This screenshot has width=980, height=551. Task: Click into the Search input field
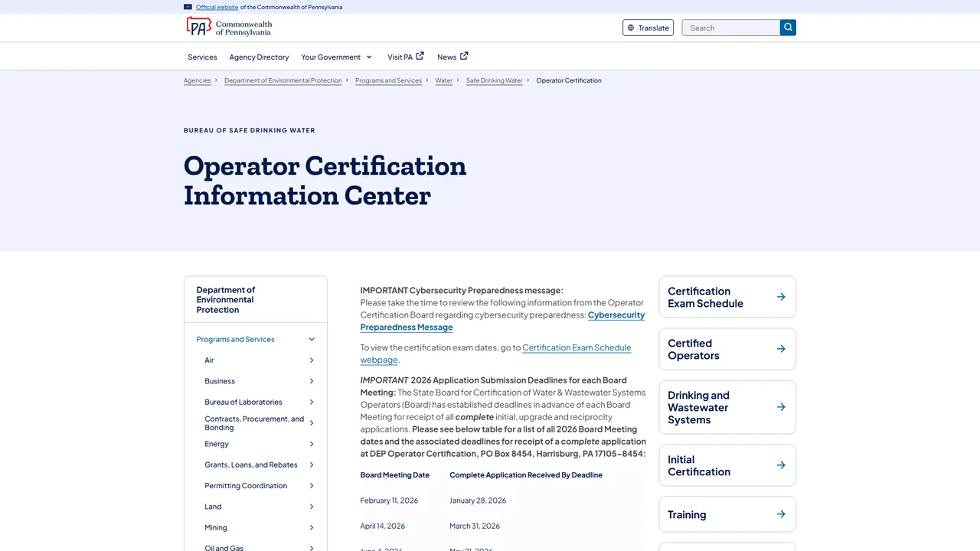(x=731, y=28)
